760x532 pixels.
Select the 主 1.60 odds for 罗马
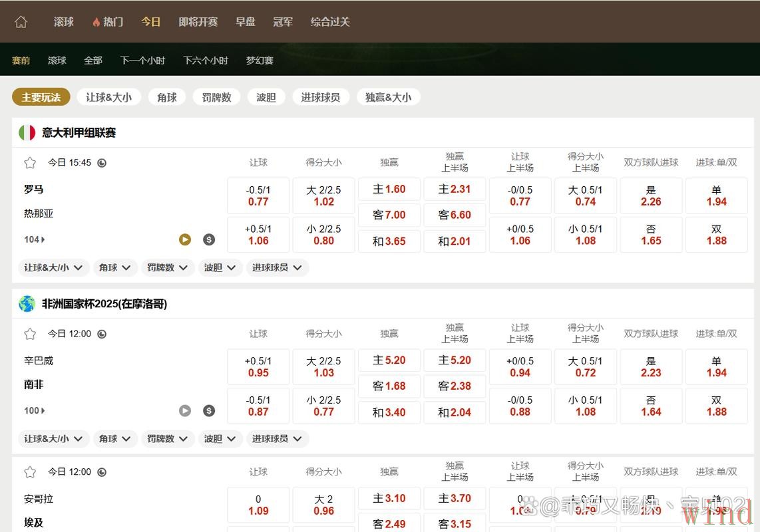click(x=389, y=189)
